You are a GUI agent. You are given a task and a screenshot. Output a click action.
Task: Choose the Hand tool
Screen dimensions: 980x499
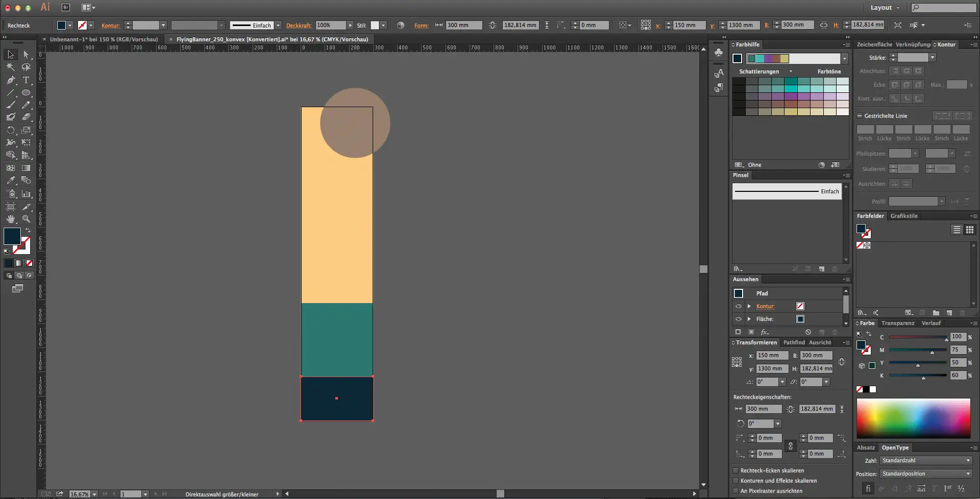click(x=11, y=219)
